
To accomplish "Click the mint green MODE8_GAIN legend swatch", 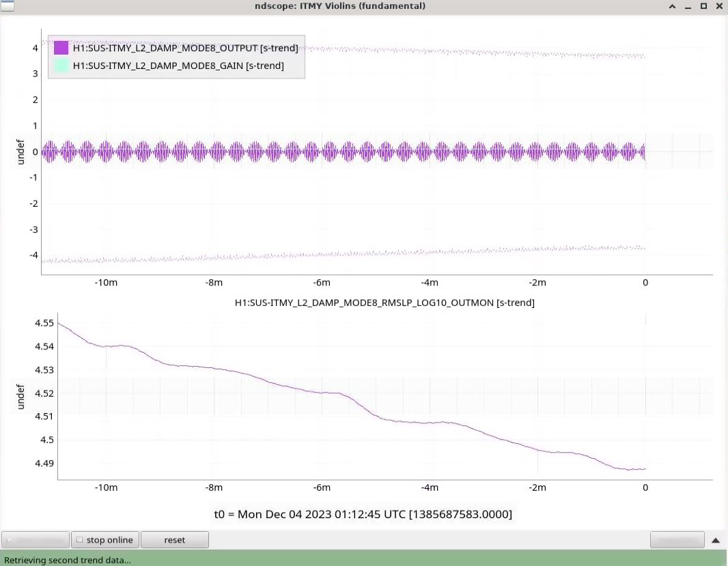I will [61, 66].
